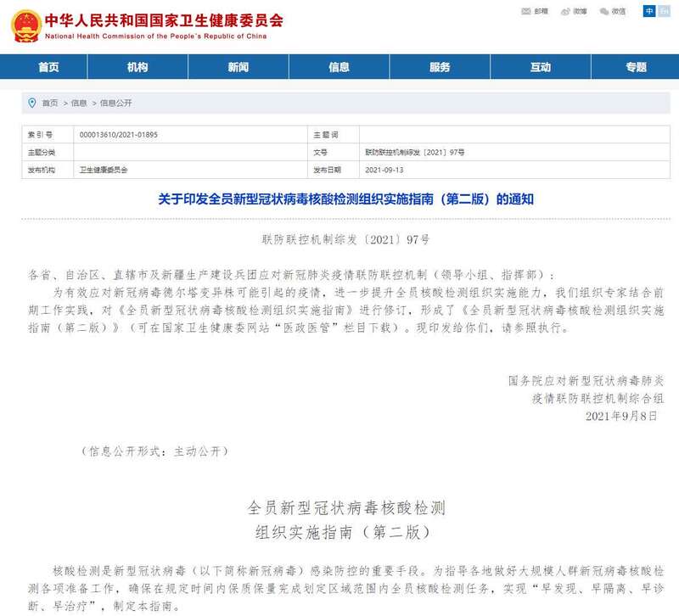Click the national emblem logo

point(25,25)
